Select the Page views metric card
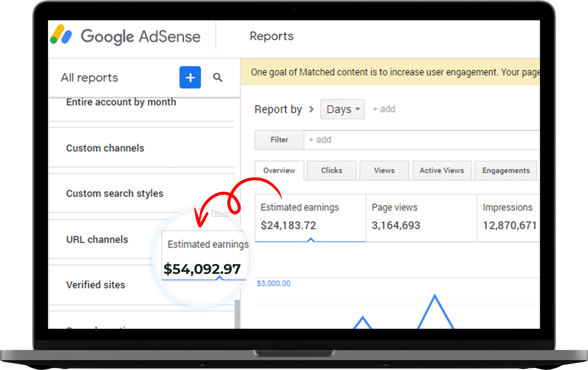The width and height of the screenshot is (588, 370). click(422, 218)
